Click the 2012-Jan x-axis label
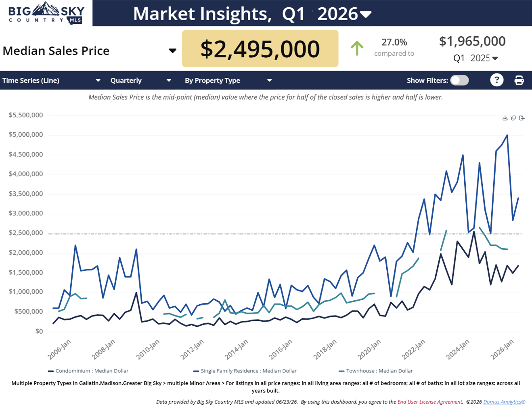 click(x=192, y=349)
